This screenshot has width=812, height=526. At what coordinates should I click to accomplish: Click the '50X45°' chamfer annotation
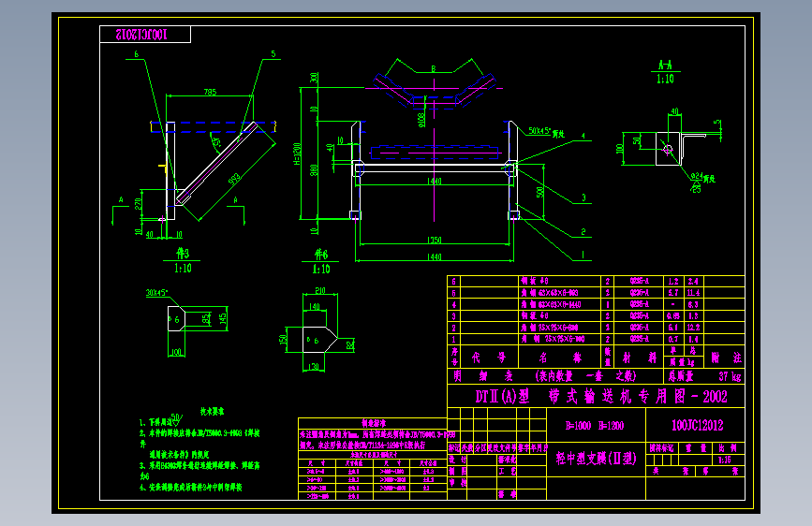pyautogui.click(x=539, y=131)
